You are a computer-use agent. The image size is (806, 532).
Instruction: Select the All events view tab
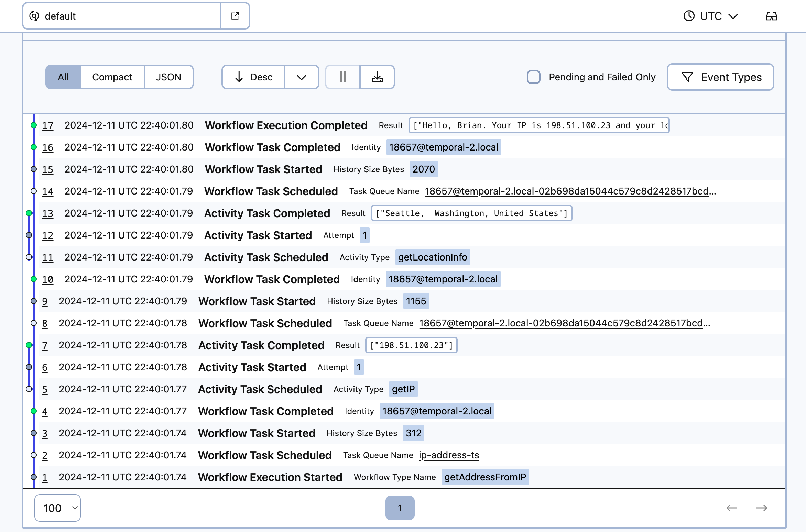[x=63, y=76]
